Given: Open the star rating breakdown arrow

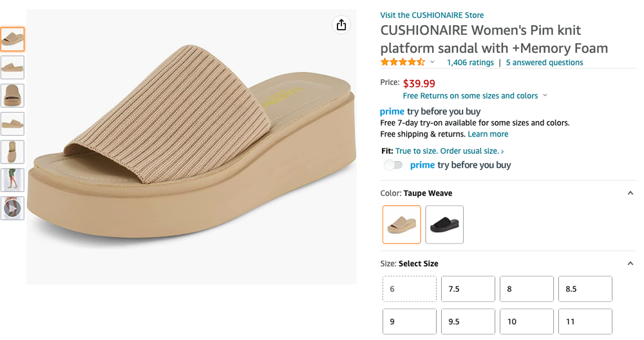Looking at the screenshot, I should (x=432, y=62).
